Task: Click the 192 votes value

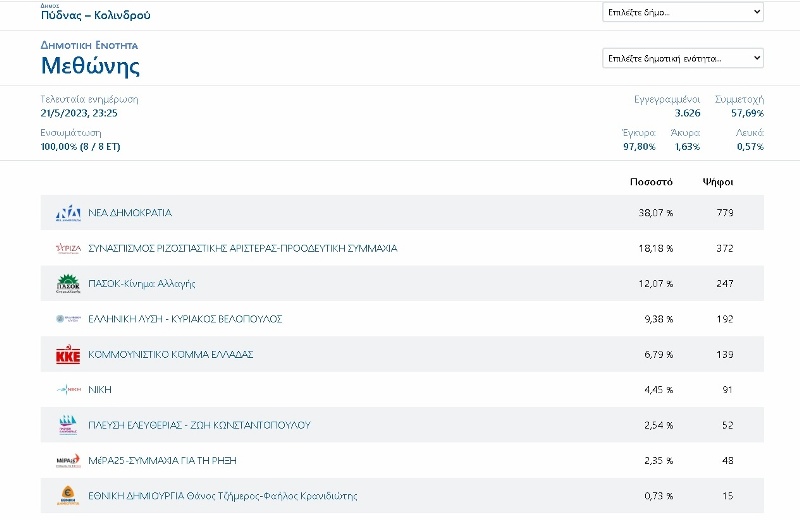Action: coord(725,319)
